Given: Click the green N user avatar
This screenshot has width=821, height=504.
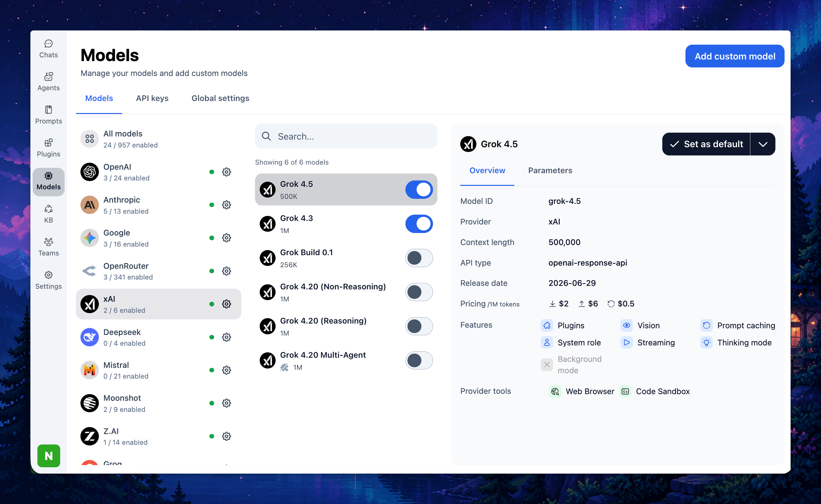Looking at the screenshot, I should (49, 456).
